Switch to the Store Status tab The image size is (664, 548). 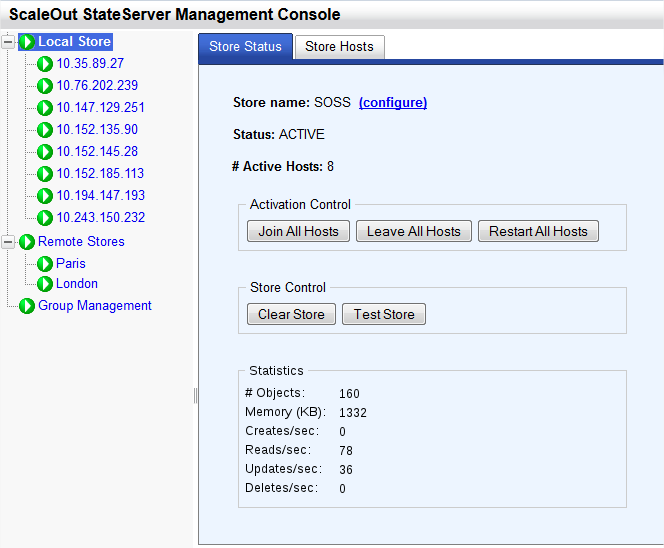245,47
